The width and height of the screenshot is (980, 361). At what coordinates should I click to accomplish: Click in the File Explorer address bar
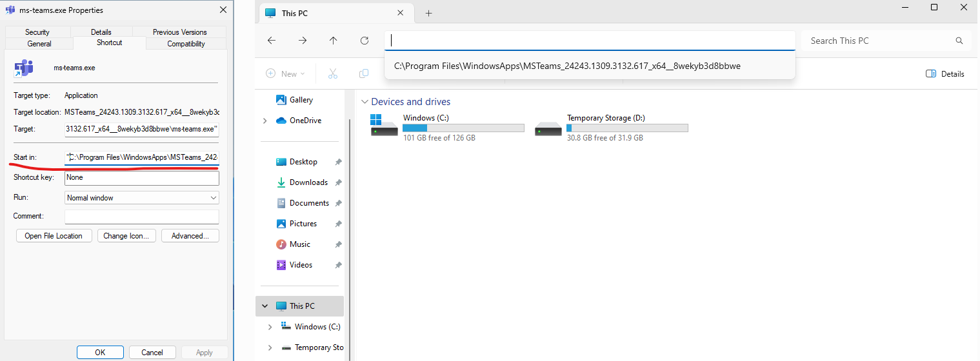(x=590, y=41)
